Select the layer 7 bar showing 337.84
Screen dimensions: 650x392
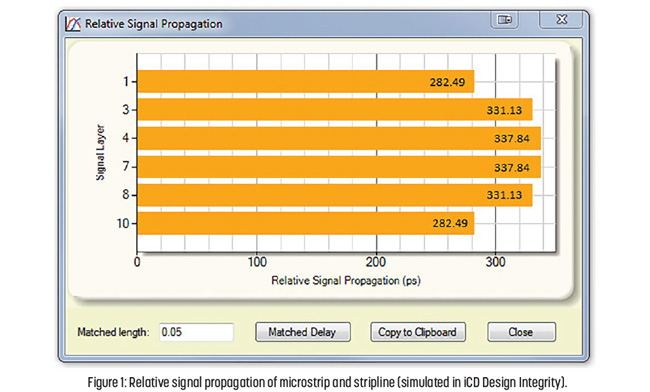point(339,167)
